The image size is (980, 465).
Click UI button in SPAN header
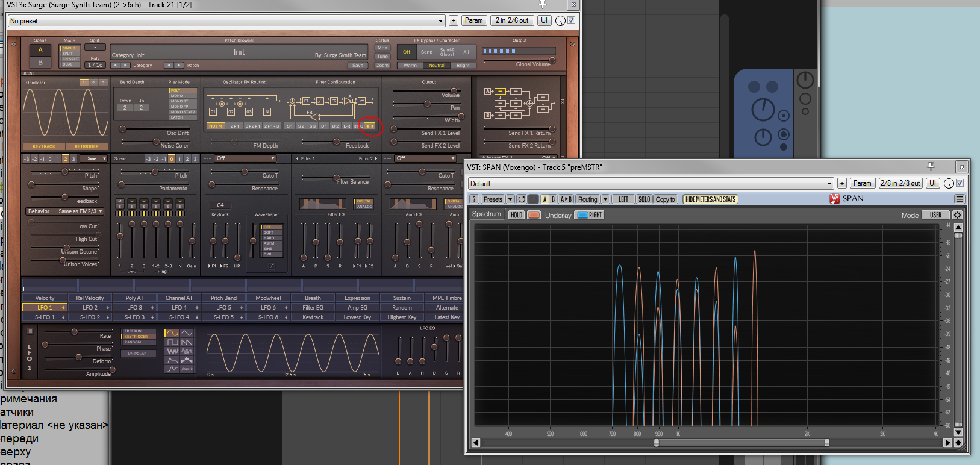click(933, 183)
